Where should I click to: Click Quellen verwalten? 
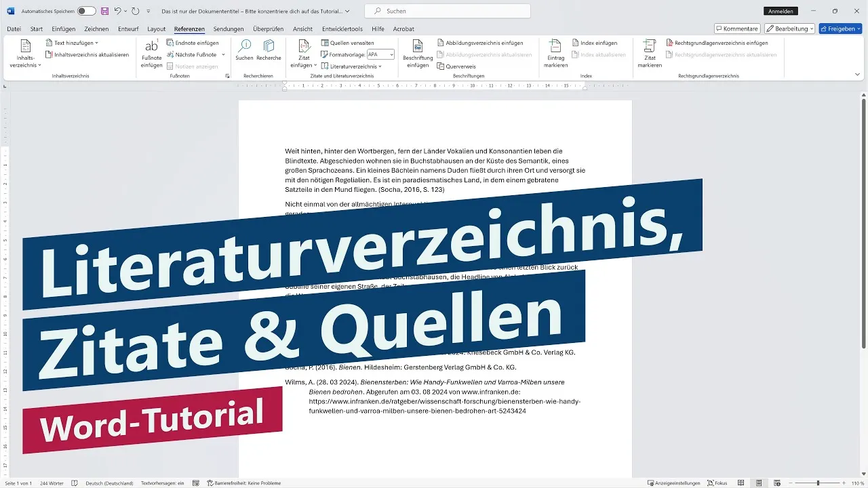pyautogui.click(x=349, y=43)
